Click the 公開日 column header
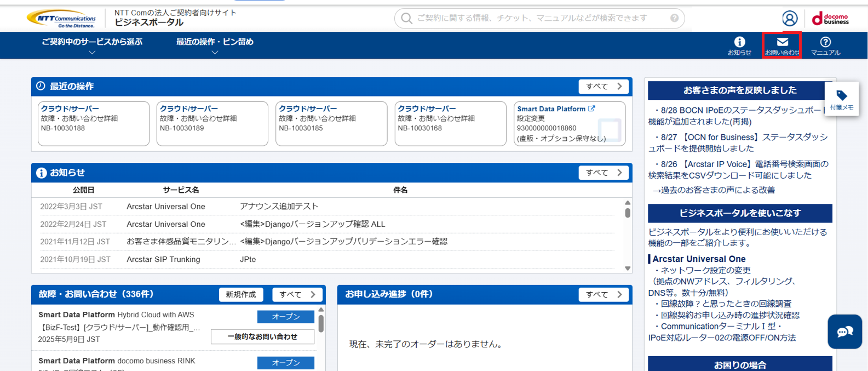The image size is (868, 371). tap(83, 190)
